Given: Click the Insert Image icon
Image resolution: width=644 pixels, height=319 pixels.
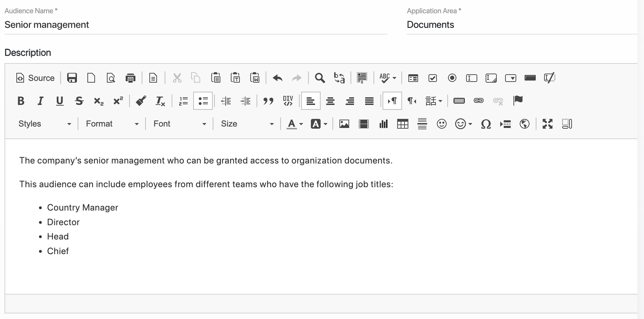Looking at the screenshot, I should click(344, 124).
